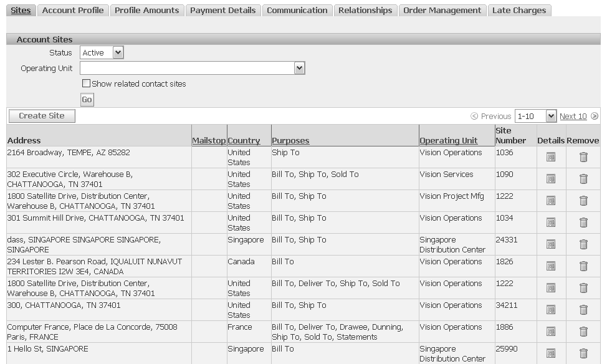607x364 pixels.
Task: Sort by Purposes column header
Action: pos(290,141)
